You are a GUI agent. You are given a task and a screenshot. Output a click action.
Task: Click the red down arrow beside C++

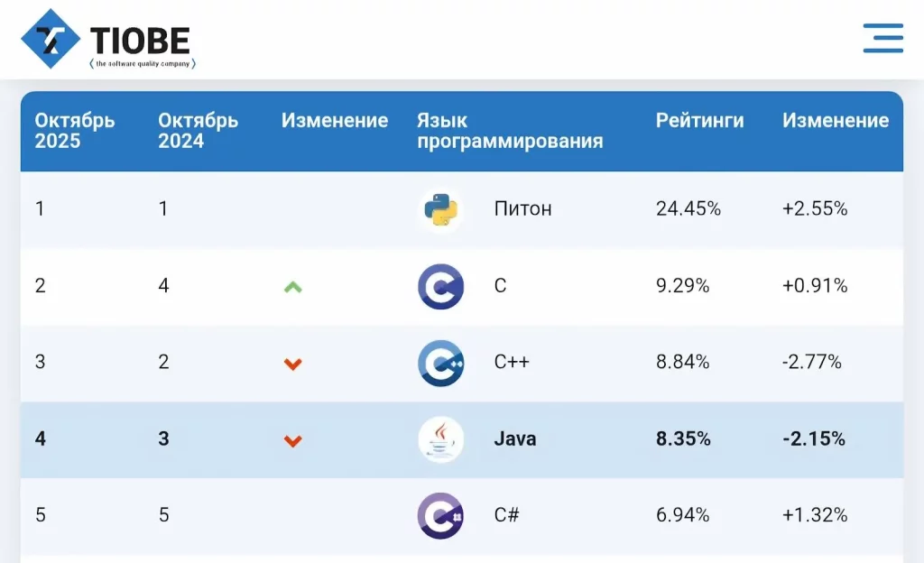click(x=293, y=363)
